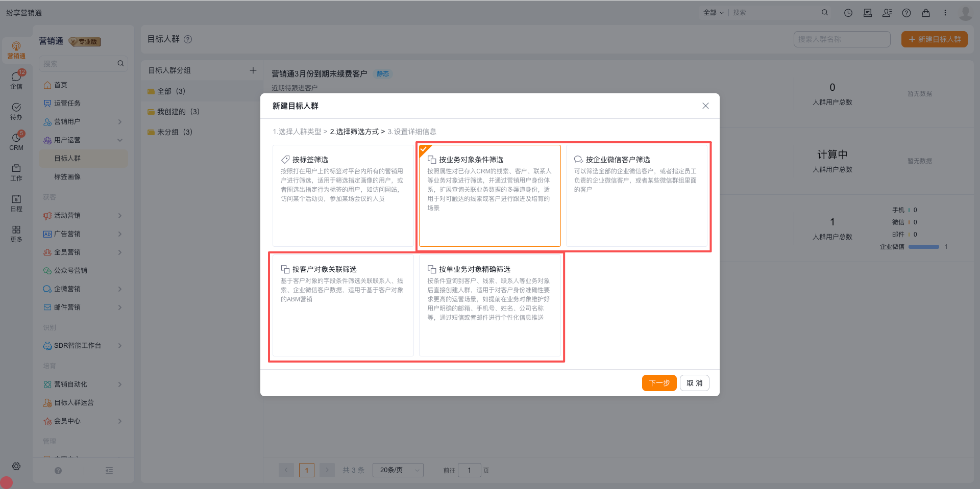Select the 未分组 (3) group folder
This screenshot has height=489, width=980.
202,132
